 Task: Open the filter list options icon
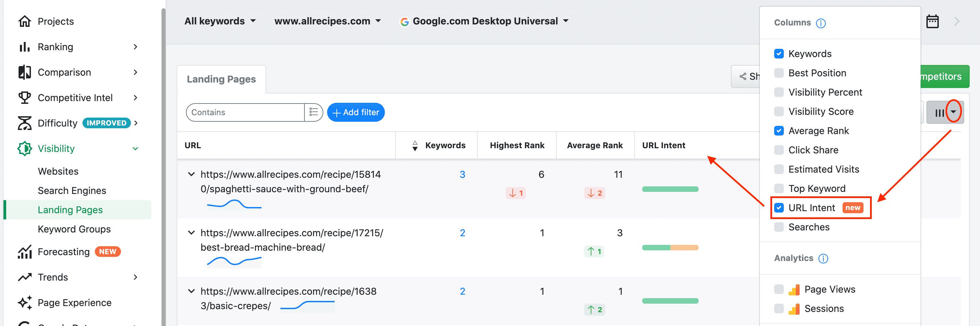coord(313,112)
